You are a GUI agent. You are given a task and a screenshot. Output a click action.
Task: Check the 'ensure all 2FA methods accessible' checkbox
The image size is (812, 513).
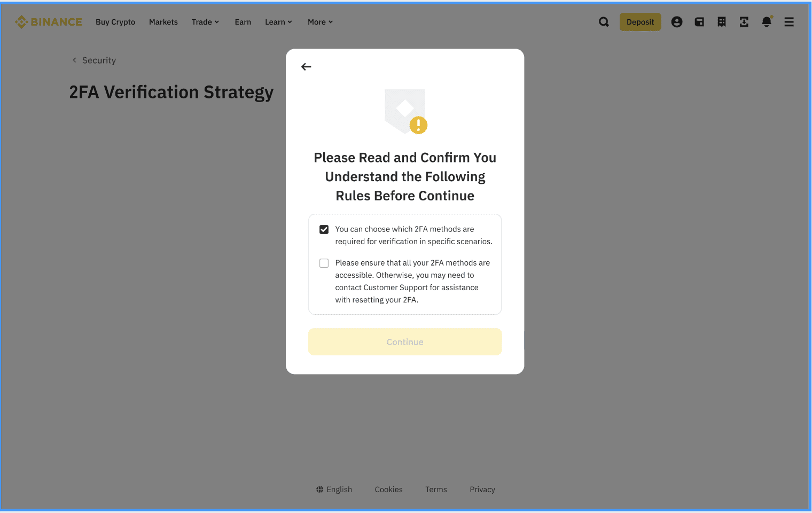(324, 263)
